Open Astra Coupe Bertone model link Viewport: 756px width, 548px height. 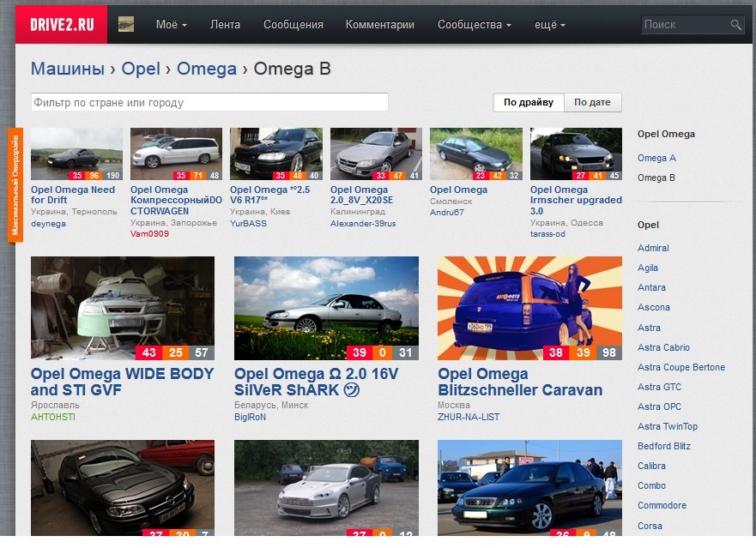pos(680,367)
